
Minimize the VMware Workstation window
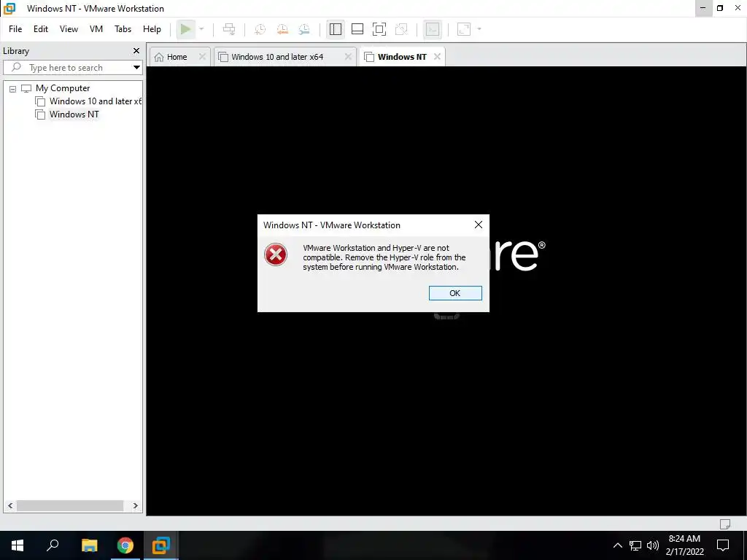pos(703,8)
